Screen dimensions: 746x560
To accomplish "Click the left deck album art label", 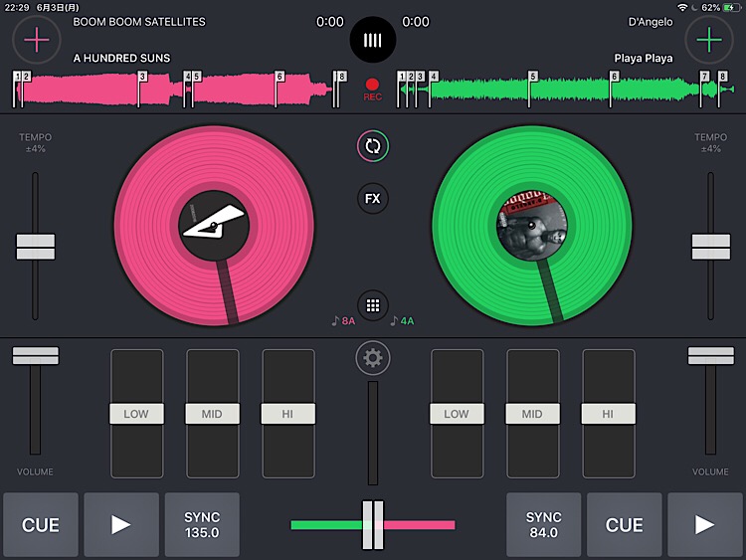I will coord(214,226).
